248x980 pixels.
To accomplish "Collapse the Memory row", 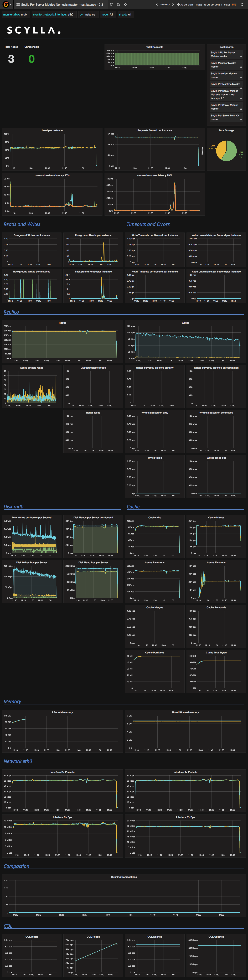I will tap(12, 701).
